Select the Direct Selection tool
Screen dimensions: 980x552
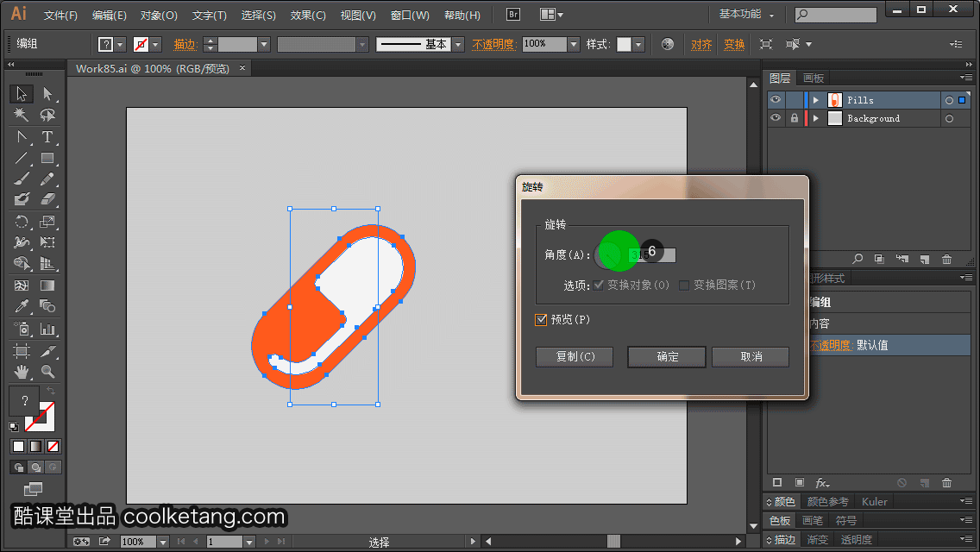(x=47, y=94)
